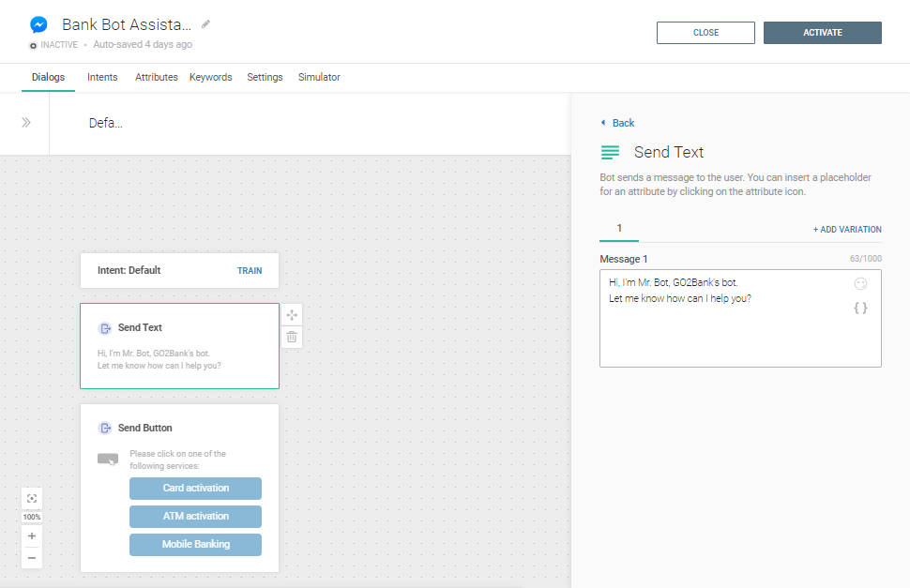
Task: Click the move handle beside Send Text block
Action: click(292, 315)
